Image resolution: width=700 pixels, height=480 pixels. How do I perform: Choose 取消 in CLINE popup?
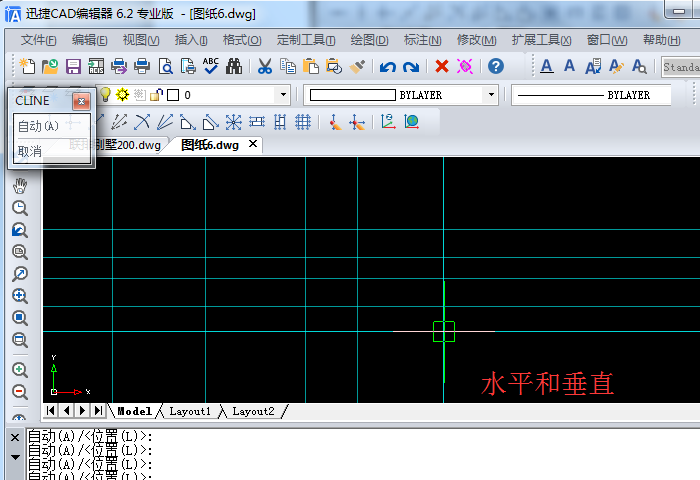click(x=52, y=151)
